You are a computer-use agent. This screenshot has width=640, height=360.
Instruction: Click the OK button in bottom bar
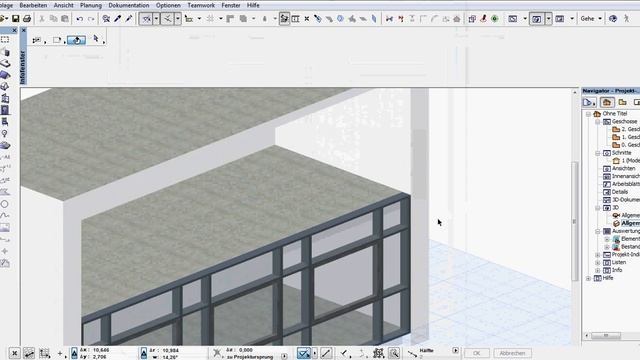477,353
